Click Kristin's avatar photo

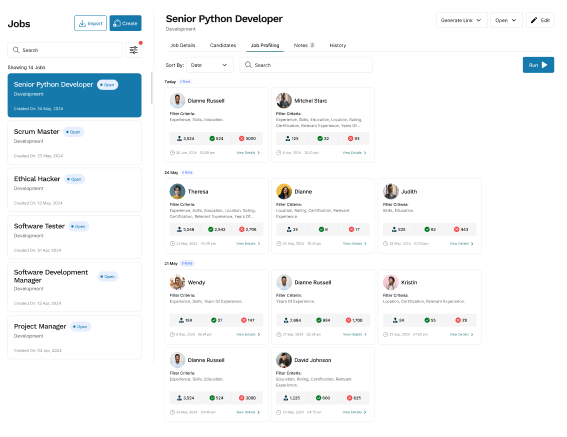(x=391, y=282)
